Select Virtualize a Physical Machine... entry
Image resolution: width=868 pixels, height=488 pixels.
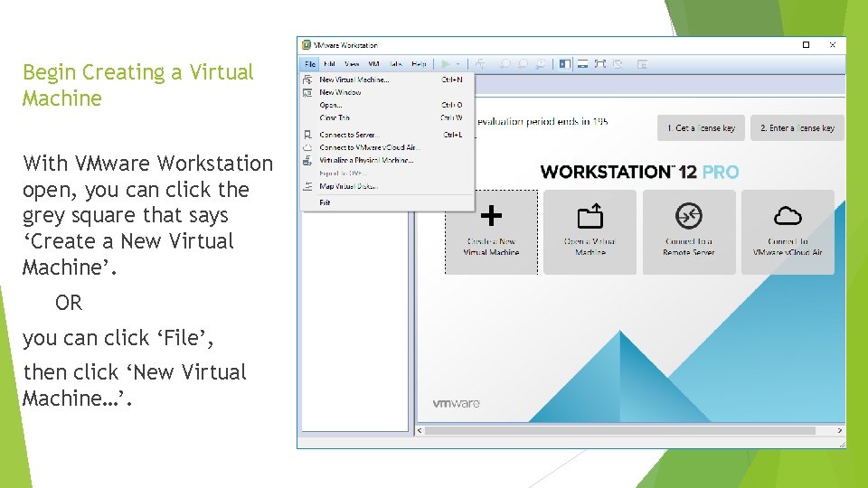tap(387, 161)
